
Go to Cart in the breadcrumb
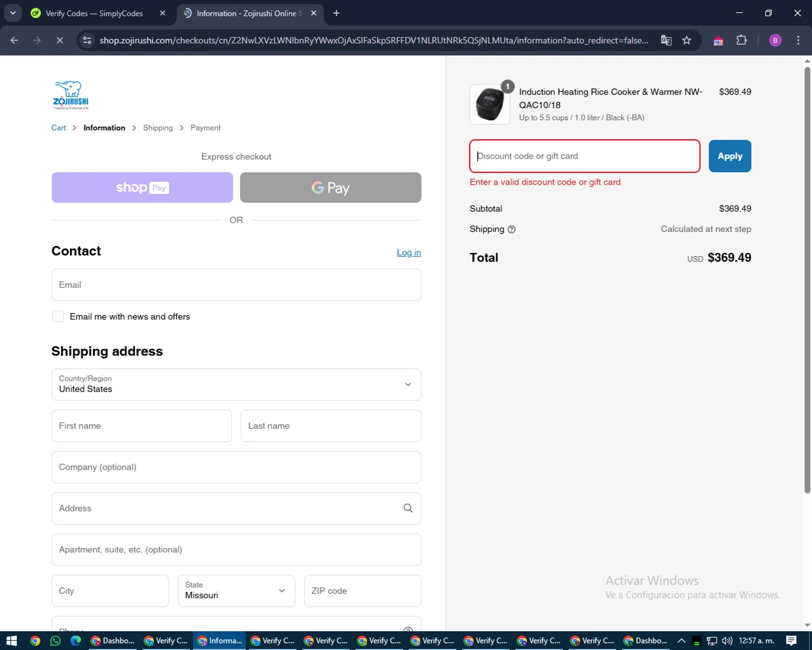coord(58,128)
